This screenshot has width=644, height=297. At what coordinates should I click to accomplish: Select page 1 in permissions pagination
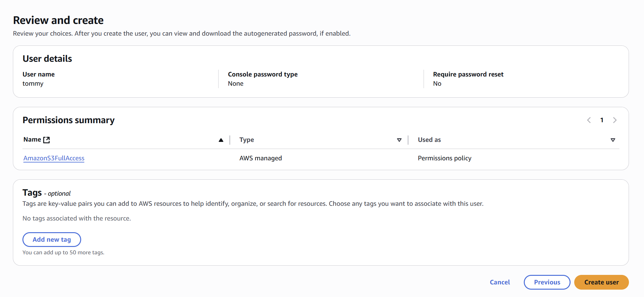coord(602,120)
